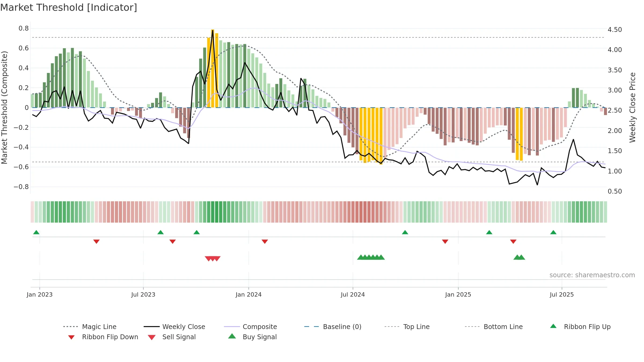Click the ribbon flip up marker near Oct 2023
The width and height of the screenshot is (644, 362).
click(x=196, y=232)
